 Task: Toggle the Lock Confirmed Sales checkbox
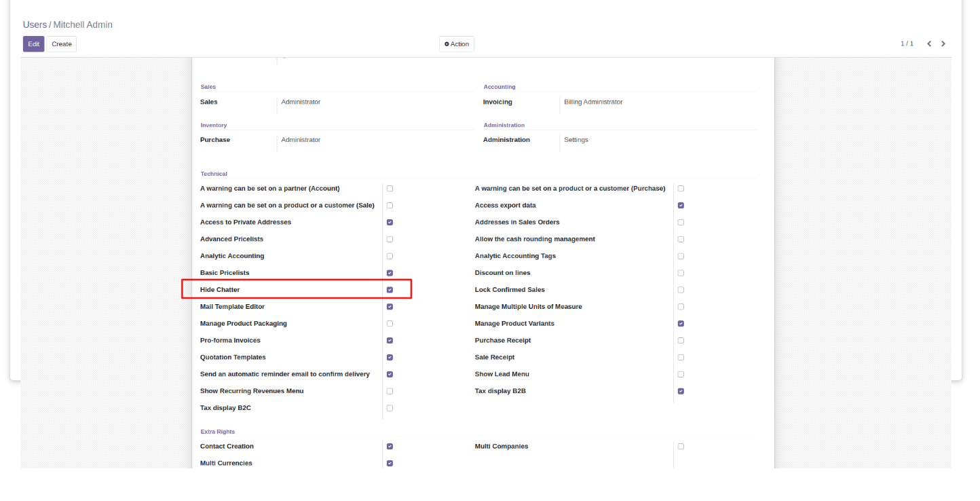point(681,290)
